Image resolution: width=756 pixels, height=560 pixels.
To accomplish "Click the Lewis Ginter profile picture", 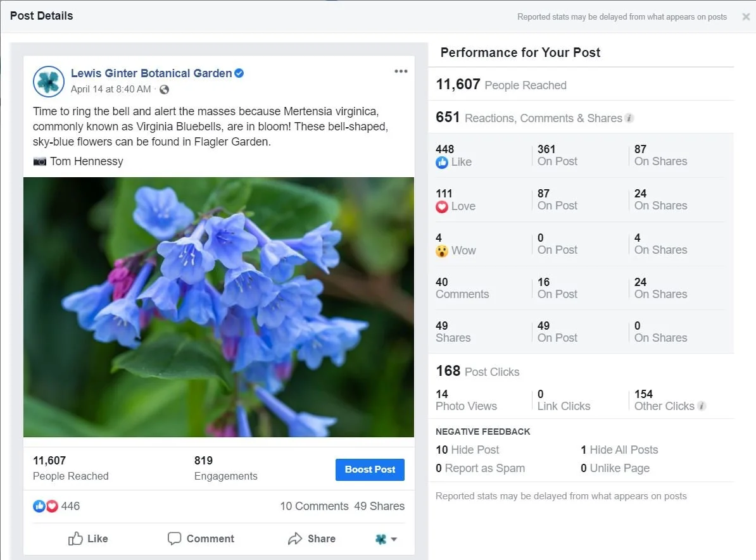I will [x=49, y=82].
